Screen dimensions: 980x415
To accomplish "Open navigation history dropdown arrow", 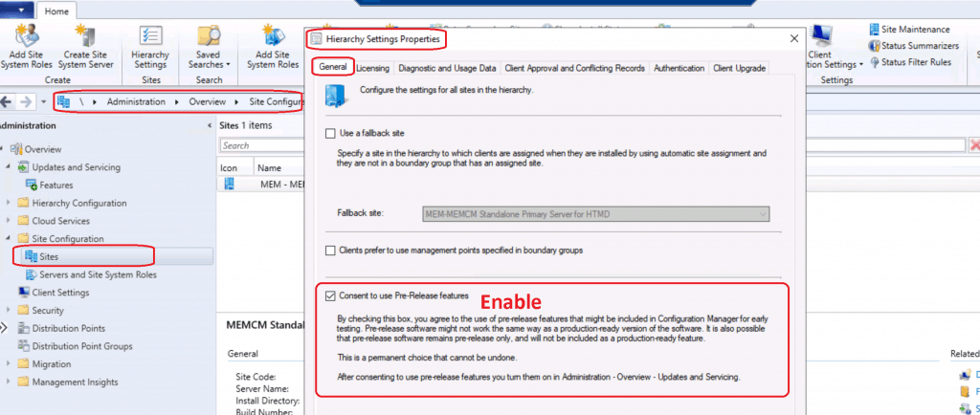I will click(x=43, y=101).
